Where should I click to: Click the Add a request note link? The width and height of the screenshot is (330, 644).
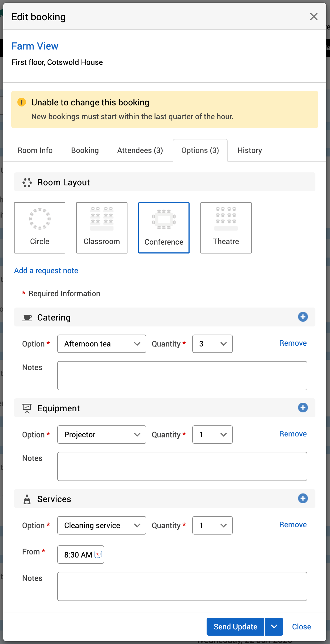pos(46,271)
